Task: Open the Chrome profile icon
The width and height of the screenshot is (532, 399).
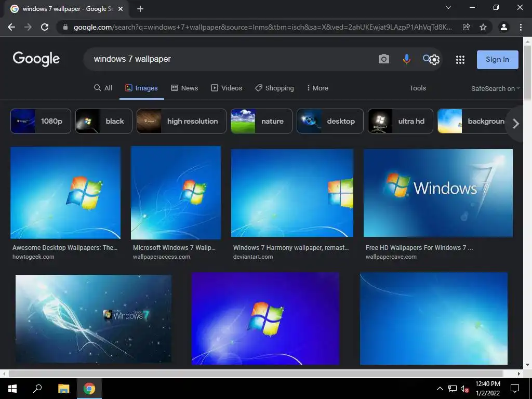Action: coord(504,27)
